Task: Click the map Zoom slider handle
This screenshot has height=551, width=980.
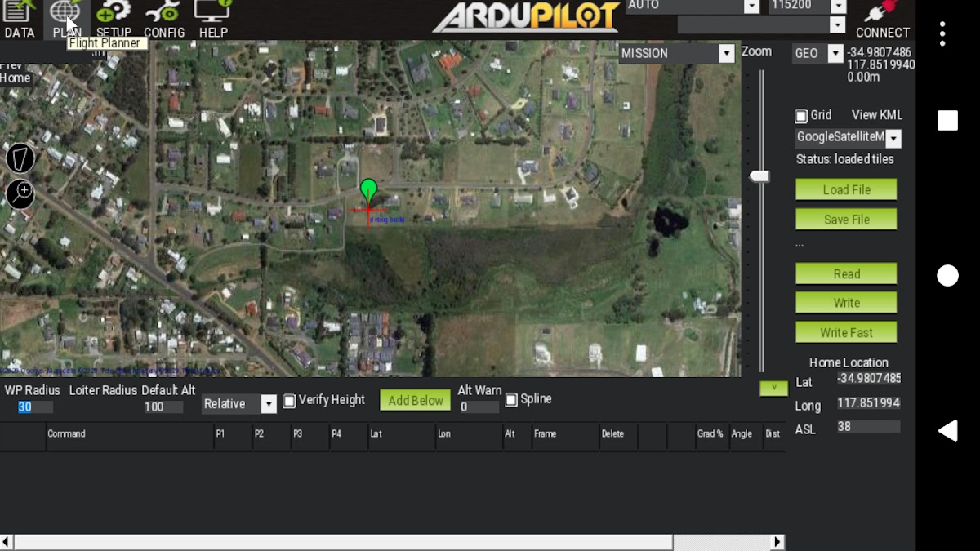Action: pos(759,176)
